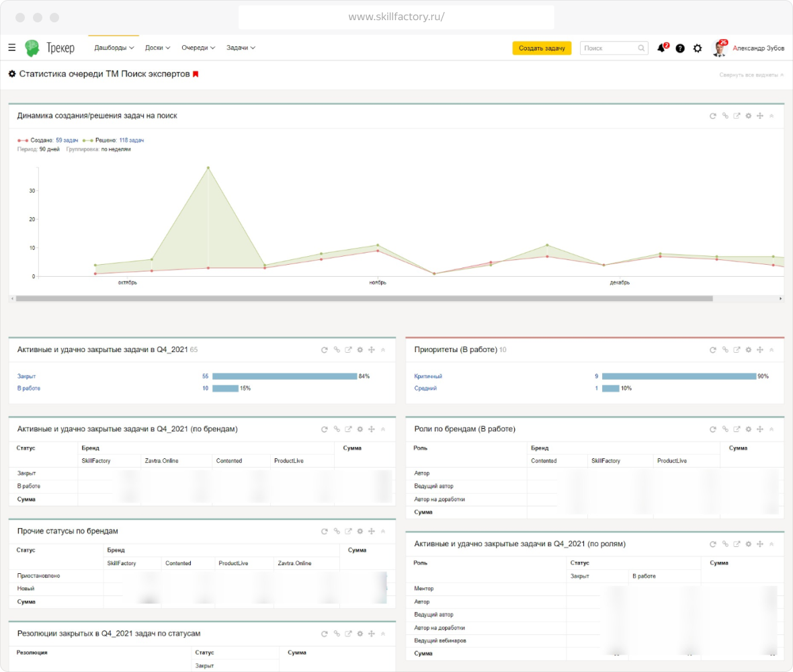Viewport: 793px width, 672px height.
Task: Open Прочие статусы по брендам widget in new window
Action: point(348,532)
